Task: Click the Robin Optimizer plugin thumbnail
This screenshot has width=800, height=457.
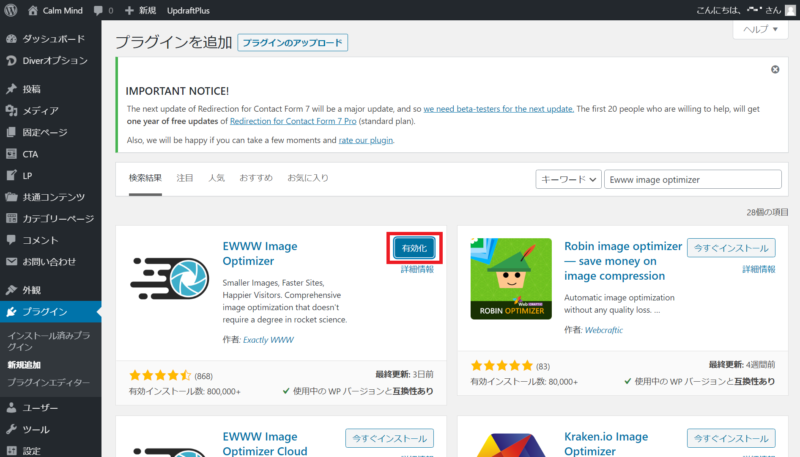Action: pyautogui.click(x=511, y=278)
